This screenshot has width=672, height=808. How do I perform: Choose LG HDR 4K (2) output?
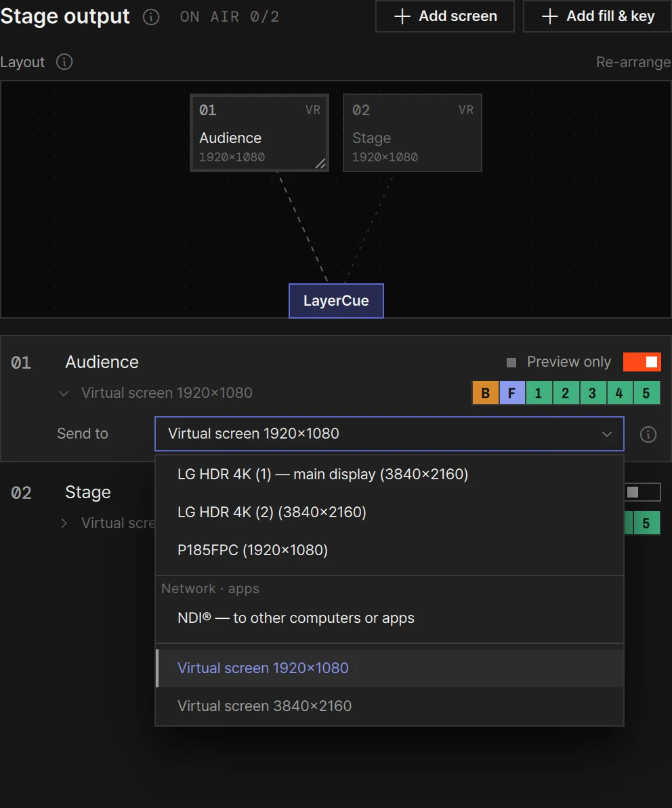[390, 512]
